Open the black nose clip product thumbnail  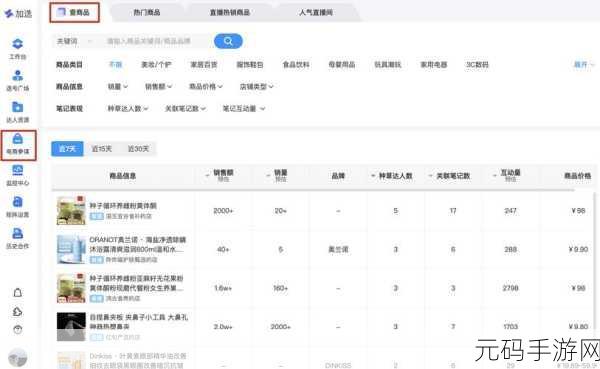click(x=71, y=327)
